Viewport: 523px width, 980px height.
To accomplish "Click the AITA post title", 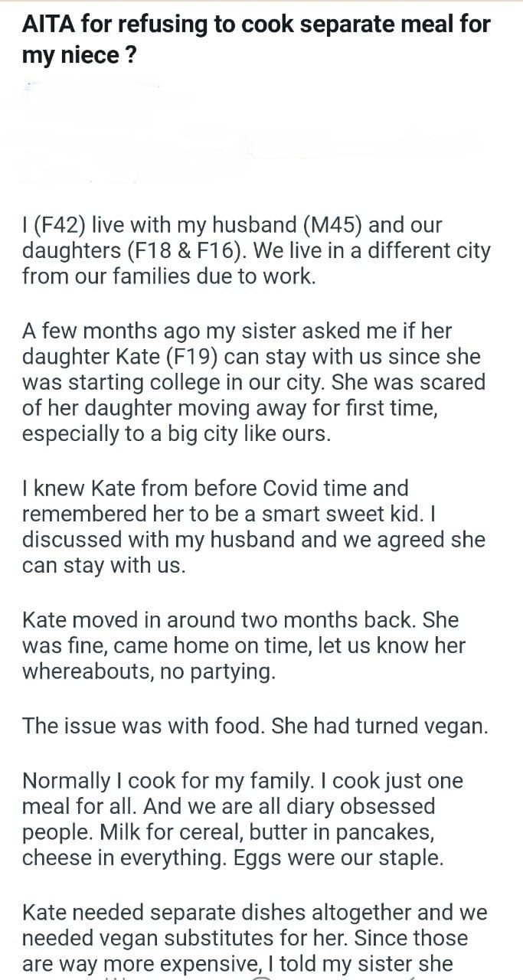I will click(x=257, y=39).
